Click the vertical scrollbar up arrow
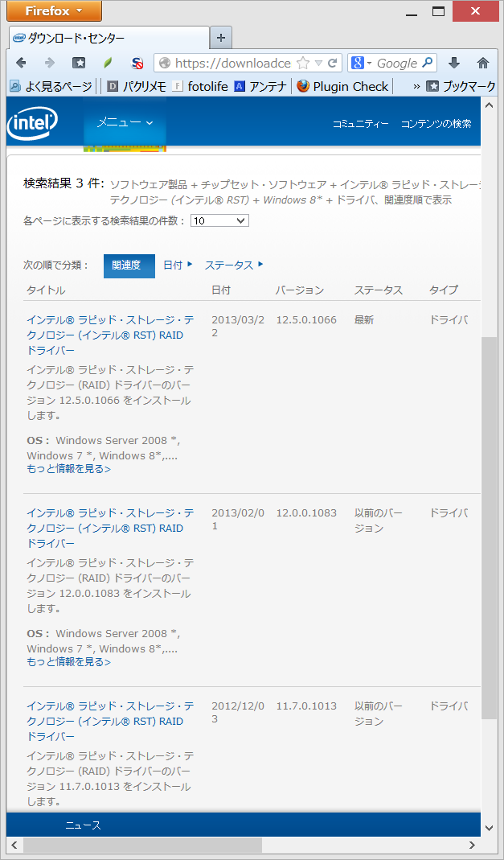This screenshot has width=504, height=860. pos(489,105)
